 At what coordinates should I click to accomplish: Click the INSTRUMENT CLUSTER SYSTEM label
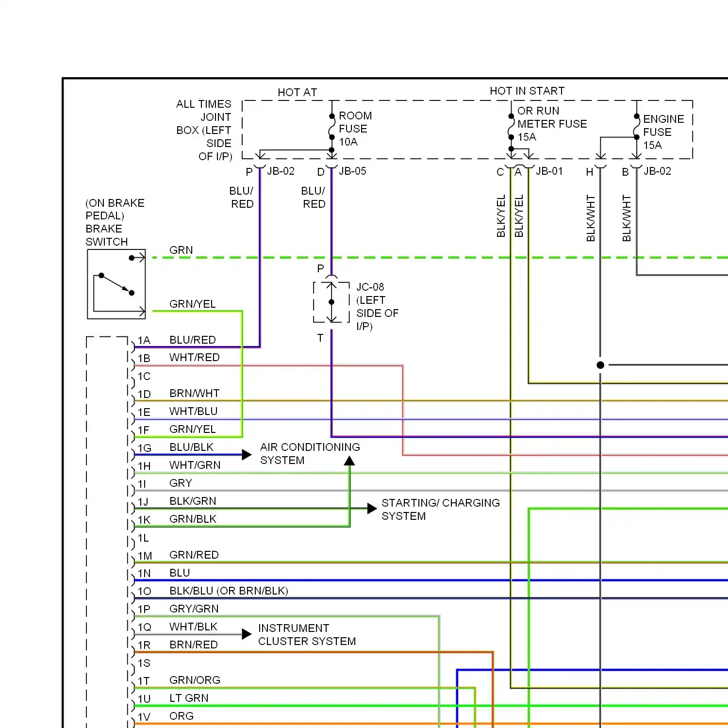coord(307,634)
